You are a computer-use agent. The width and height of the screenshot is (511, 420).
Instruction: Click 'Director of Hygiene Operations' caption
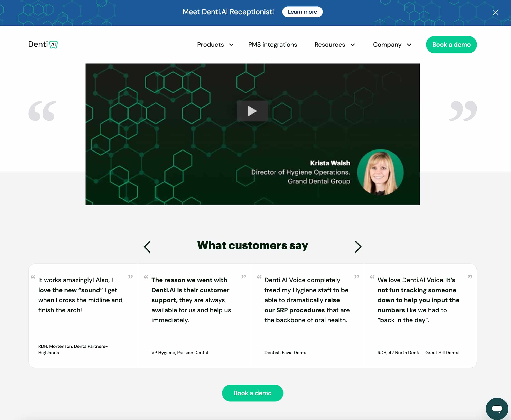pyautogui.click(x=301, y=172)
